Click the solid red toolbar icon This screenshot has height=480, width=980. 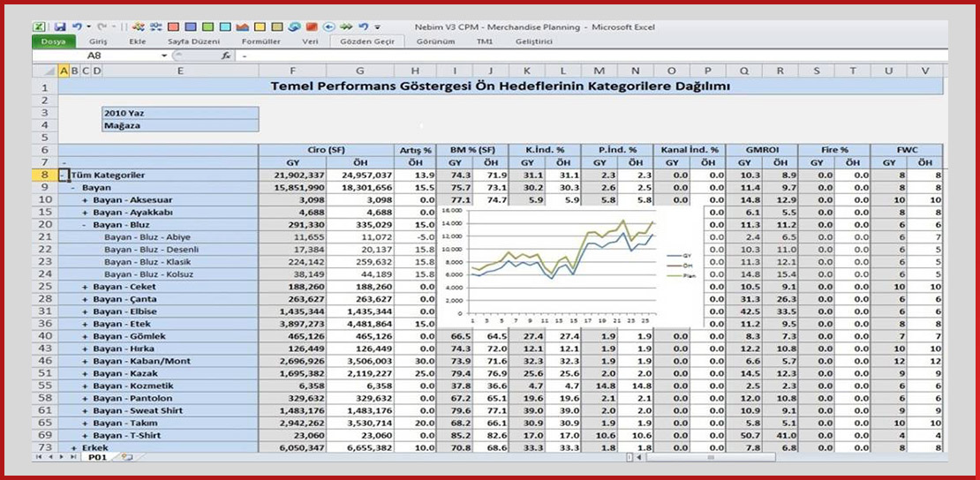point(312,26)
